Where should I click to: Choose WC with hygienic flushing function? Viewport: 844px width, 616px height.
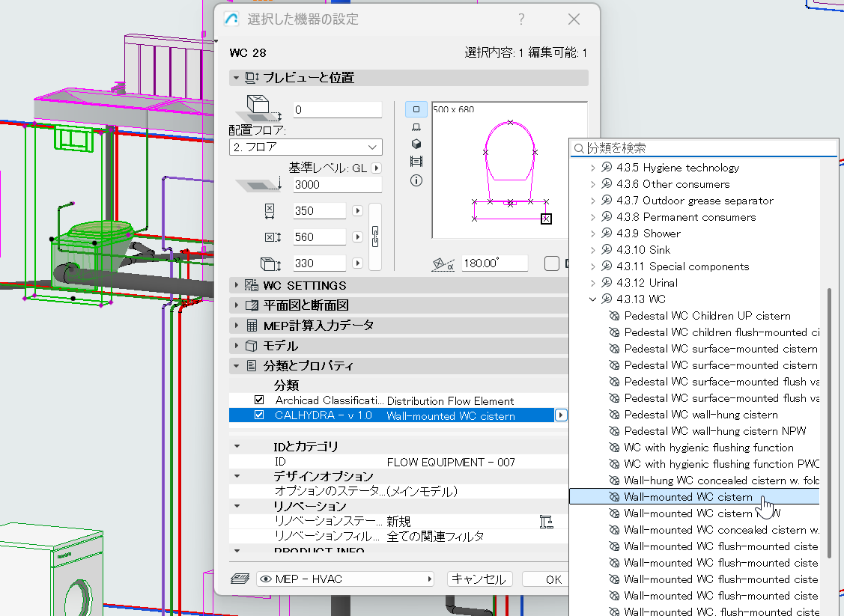pyautogui.click(x=708, y=448)
